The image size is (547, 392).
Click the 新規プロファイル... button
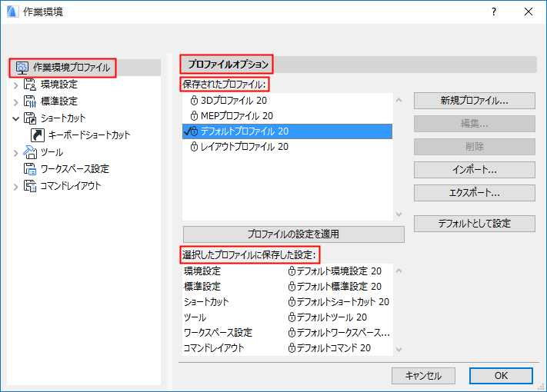tap(475, 101)
